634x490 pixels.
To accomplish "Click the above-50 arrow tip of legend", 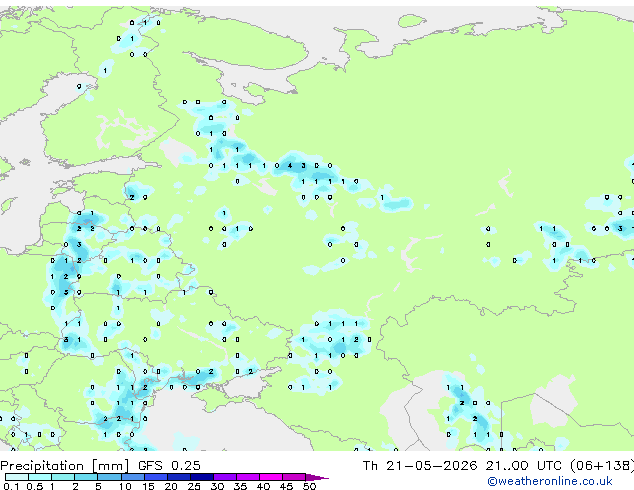I will click(x=317, y=477).
